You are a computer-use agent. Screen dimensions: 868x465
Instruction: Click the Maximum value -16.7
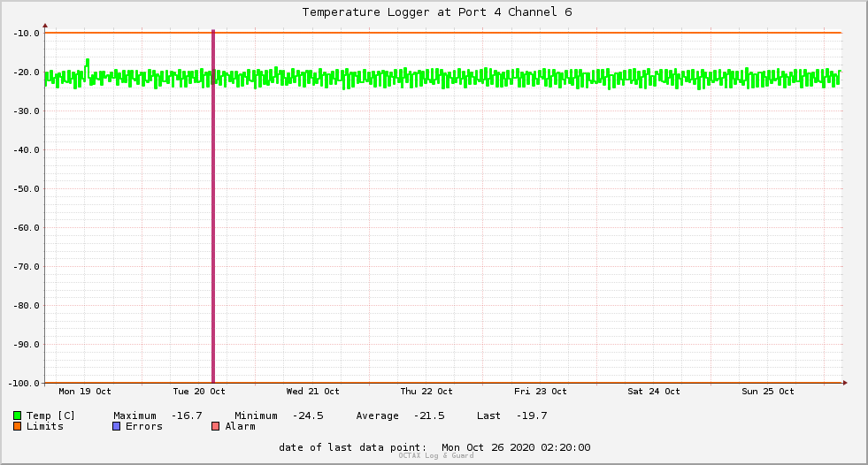pyautogui.click(x=187, y=415)
